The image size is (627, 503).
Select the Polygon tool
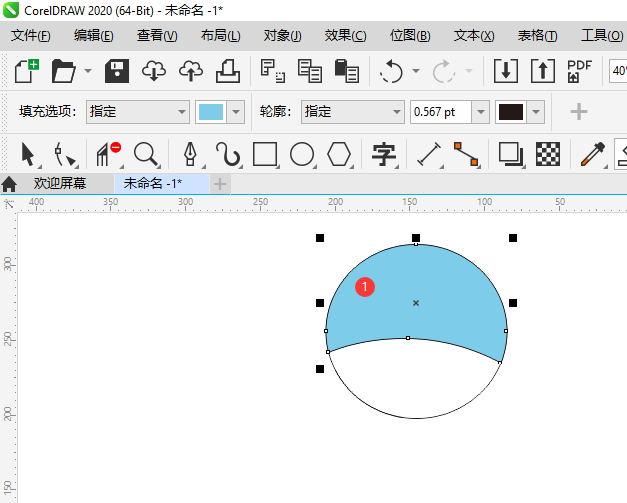tap(340, 154)
